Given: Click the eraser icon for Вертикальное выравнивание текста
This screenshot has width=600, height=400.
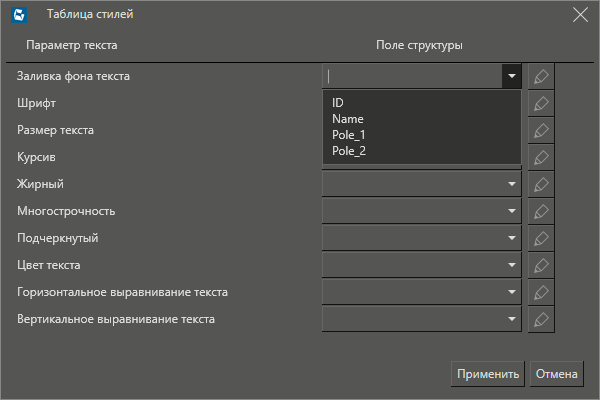Looking at the screenshot, I should pos(541,319).
